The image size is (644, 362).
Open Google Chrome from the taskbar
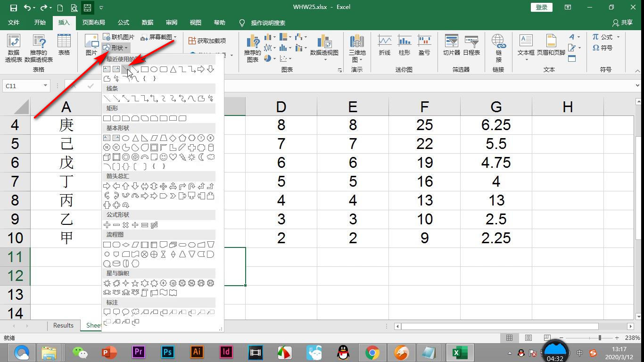372,352
